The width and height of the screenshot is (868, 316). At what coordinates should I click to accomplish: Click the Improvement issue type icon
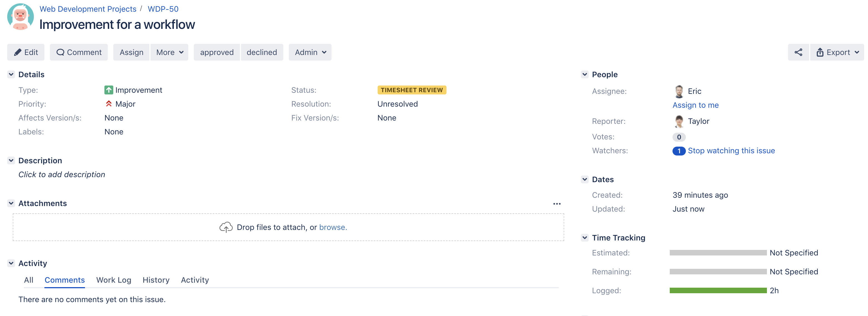point(109,90)
